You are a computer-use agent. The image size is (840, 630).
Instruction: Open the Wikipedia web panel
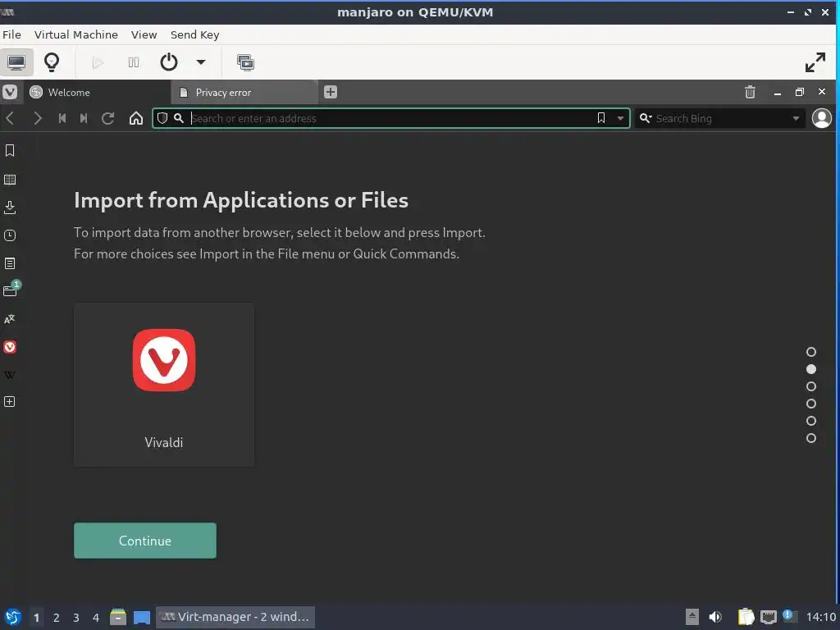[10, 375]
